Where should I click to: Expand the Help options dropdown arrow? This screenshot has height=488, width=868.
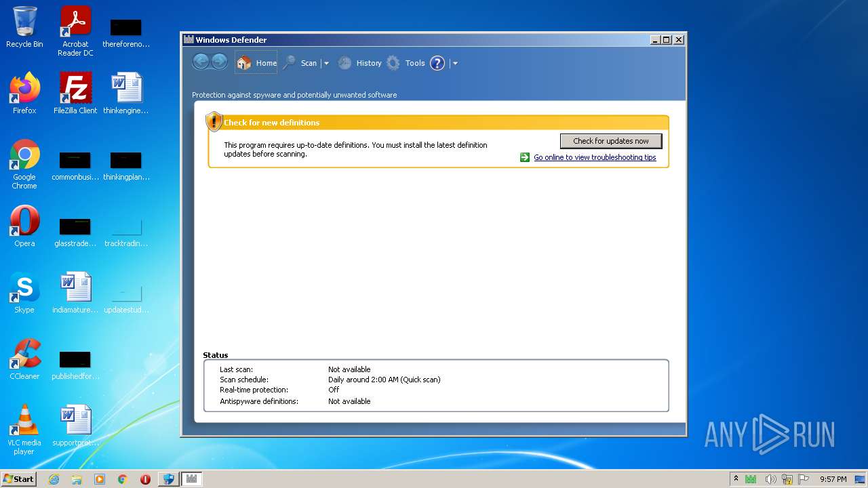[455, 63]
